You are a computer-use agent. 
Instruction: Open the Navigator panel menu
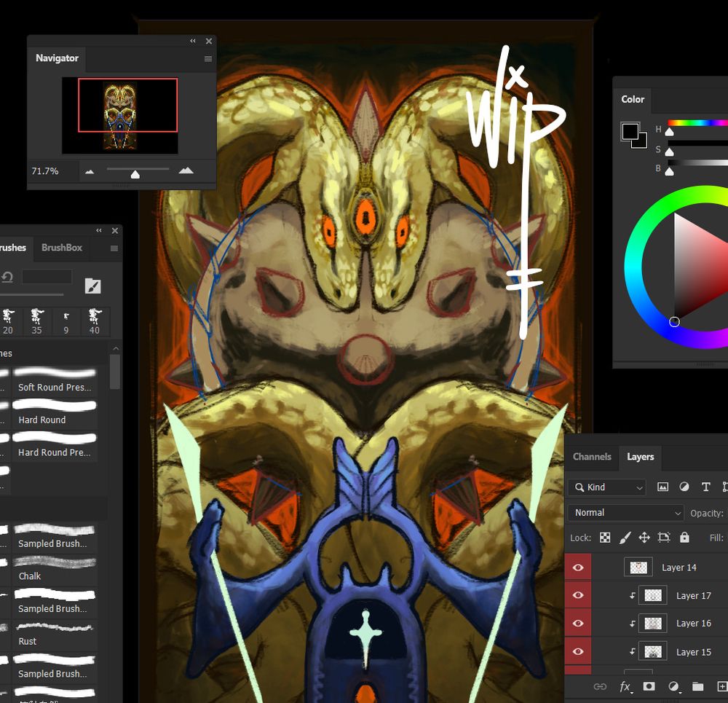(x=208, y=58)
